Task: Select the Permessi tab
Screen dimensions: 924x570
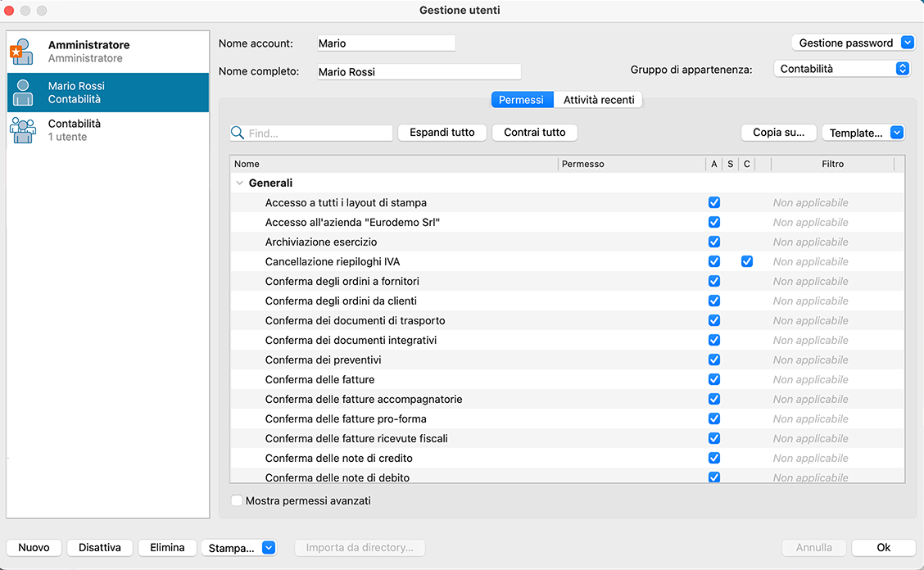Action: tap(521, 100)
